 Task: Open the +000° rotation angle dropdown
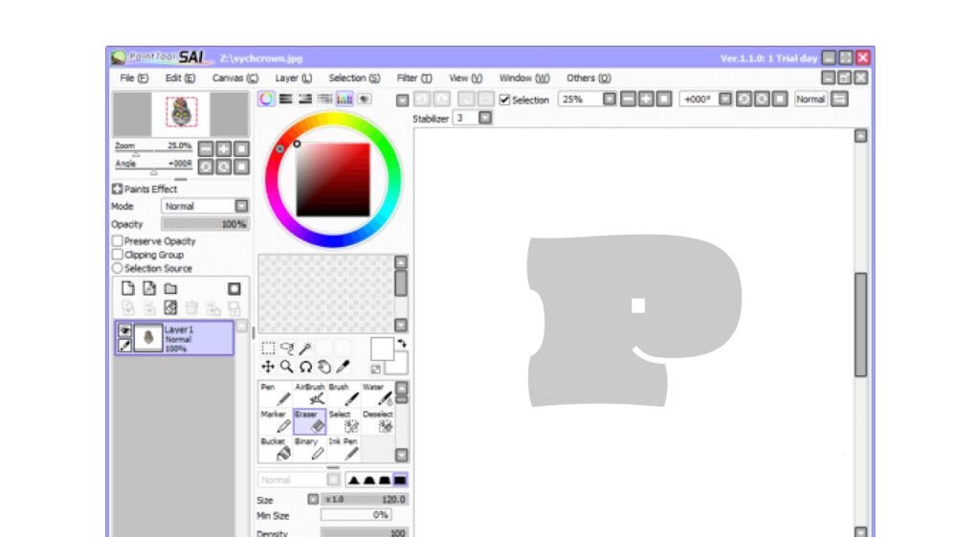click(x=725, y=100)
